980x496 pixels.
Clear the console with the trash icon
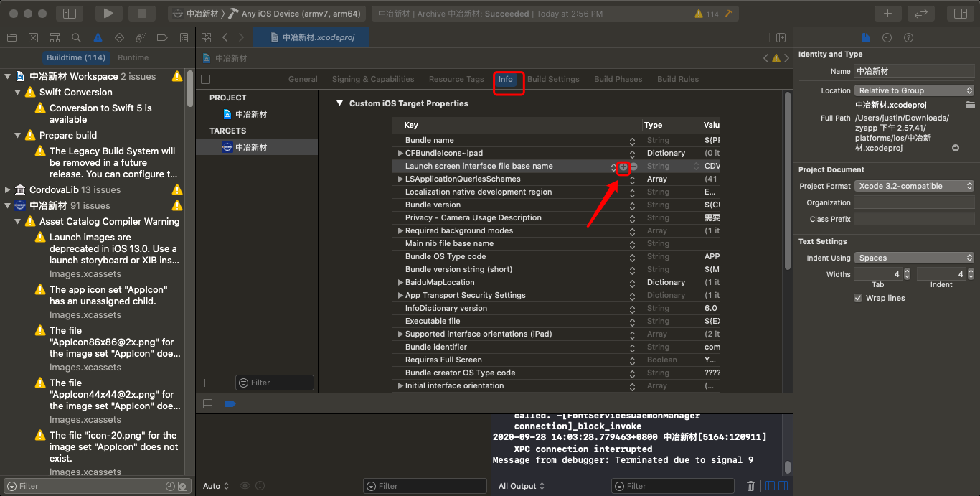(x=751, y=486)
